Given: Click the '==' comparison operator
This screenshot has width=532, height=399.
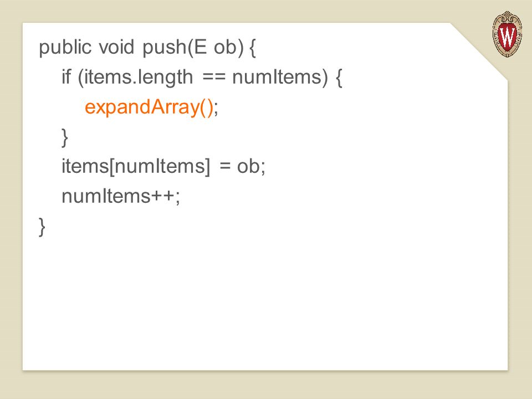Looking at the screenshot, I should pos(214,78).
